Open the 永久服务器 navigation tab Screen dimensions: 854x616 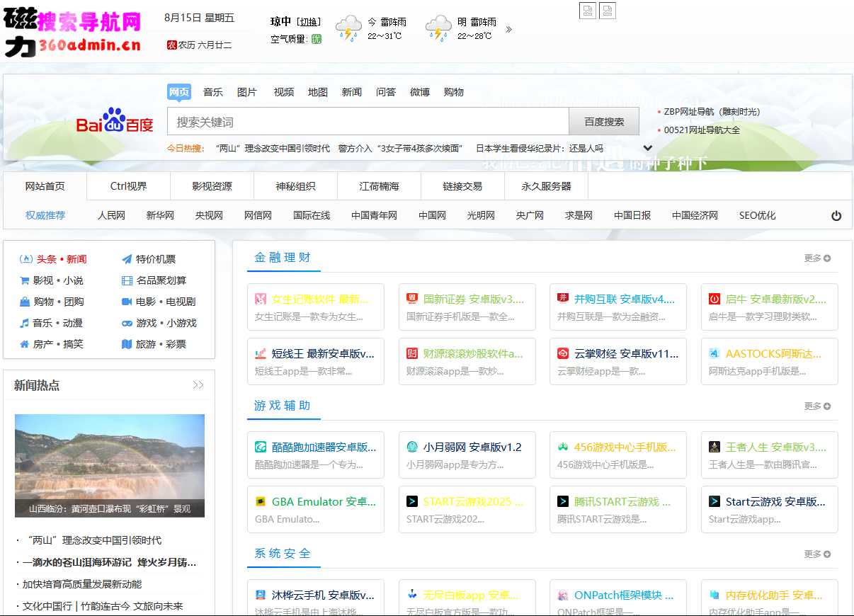(x=547, y=186)
